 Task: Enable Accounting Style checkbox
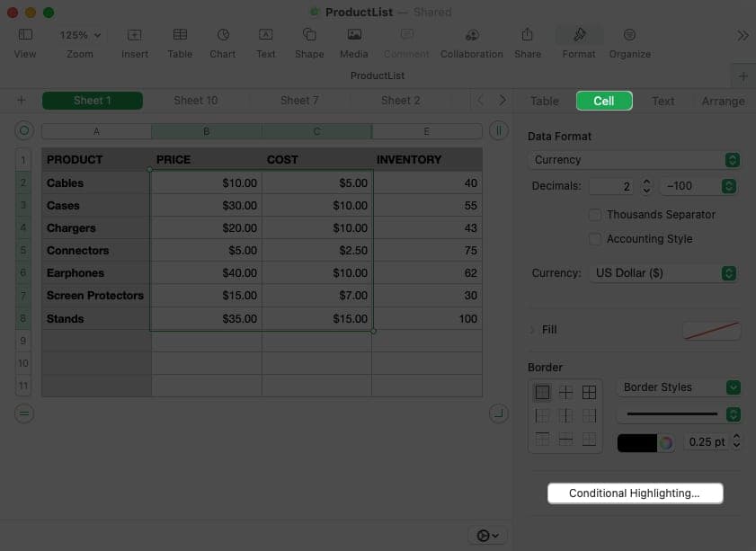click(x=595, y=238)
